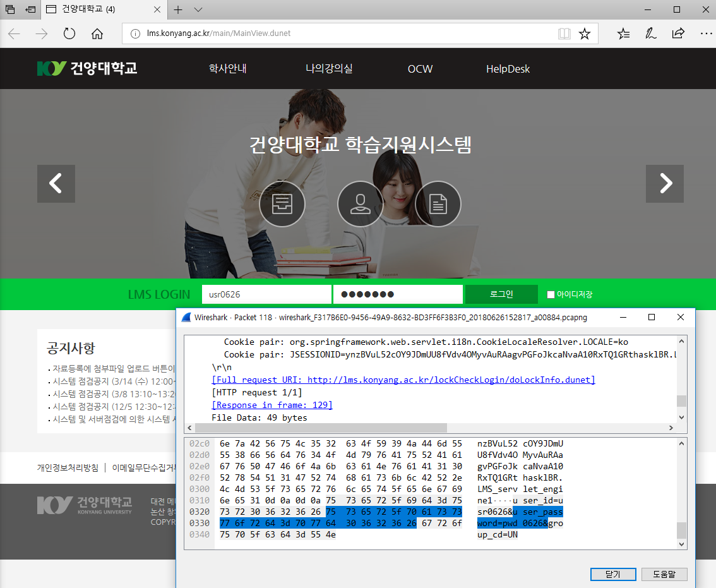Open the 시스템 및 서버점검 notice
The height and width of the screenshot is (588, 716).
click(x=113, y=419)
